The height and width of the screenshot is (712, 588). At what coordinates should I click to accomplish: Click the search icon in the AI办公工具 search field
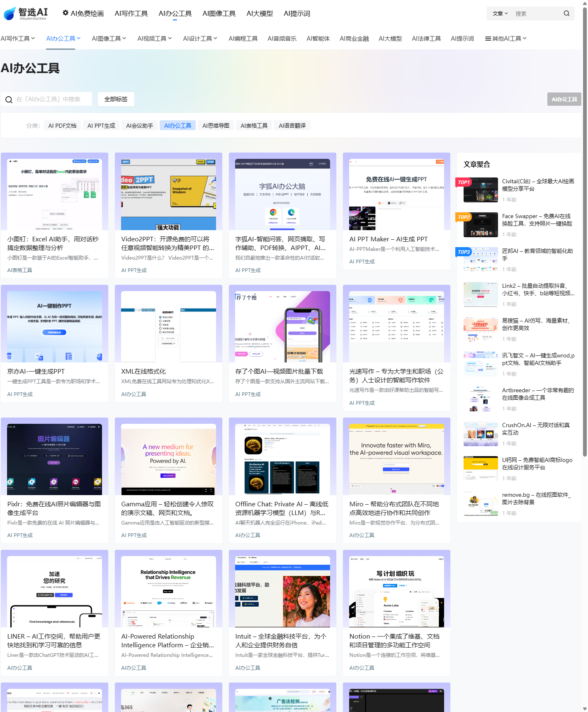pos(9,100)
